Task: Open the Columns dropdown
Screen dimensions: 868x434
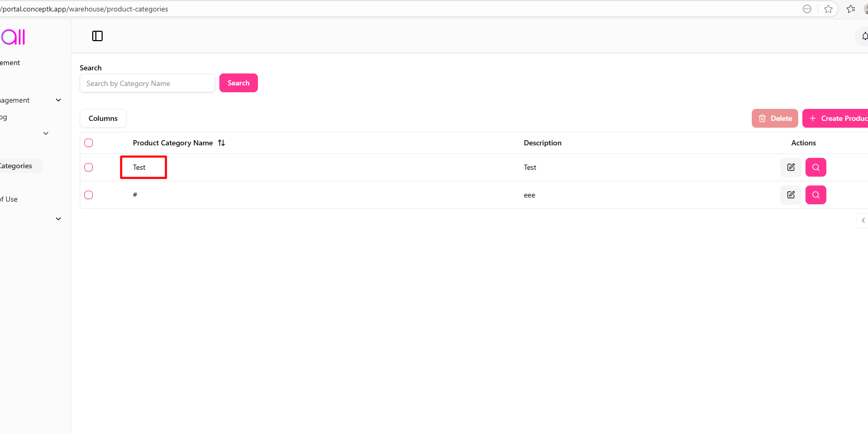Action: (x=103, y=118)
